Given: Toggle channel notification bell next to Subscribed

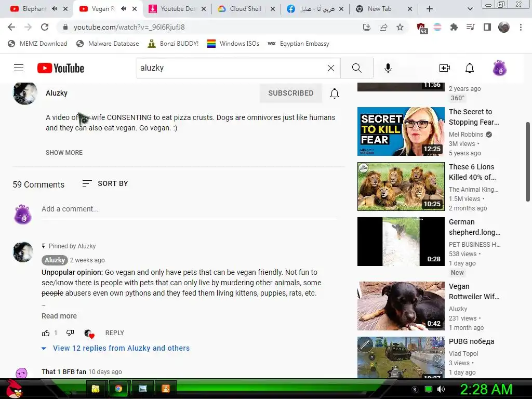Looking at the screenshot, I should [x=335, y=94].
